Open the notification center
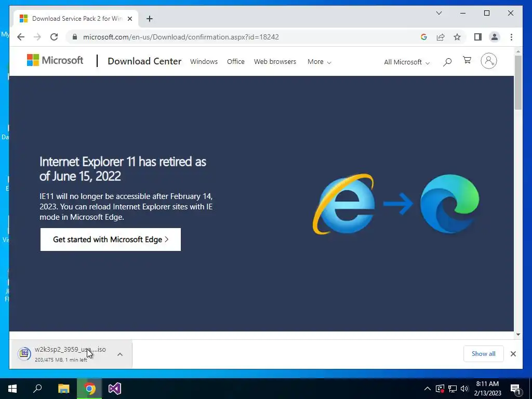Viewport: 532px width, 399px height. [516, 389]
